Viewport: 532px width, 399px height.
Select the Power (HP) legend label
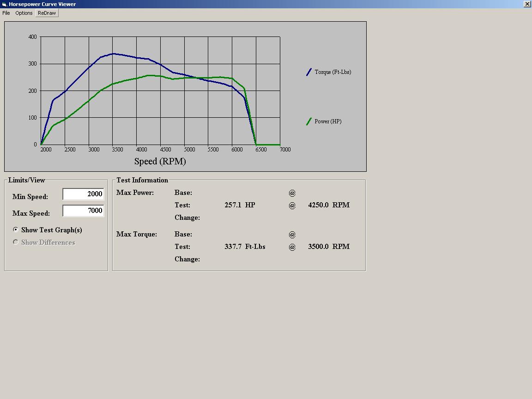click(x=328, y=121)
